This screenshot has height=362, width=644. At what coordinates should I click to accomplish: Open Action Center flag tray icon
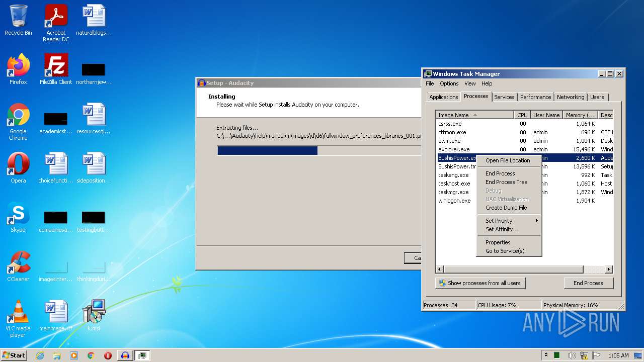click(x=596, y=355)
